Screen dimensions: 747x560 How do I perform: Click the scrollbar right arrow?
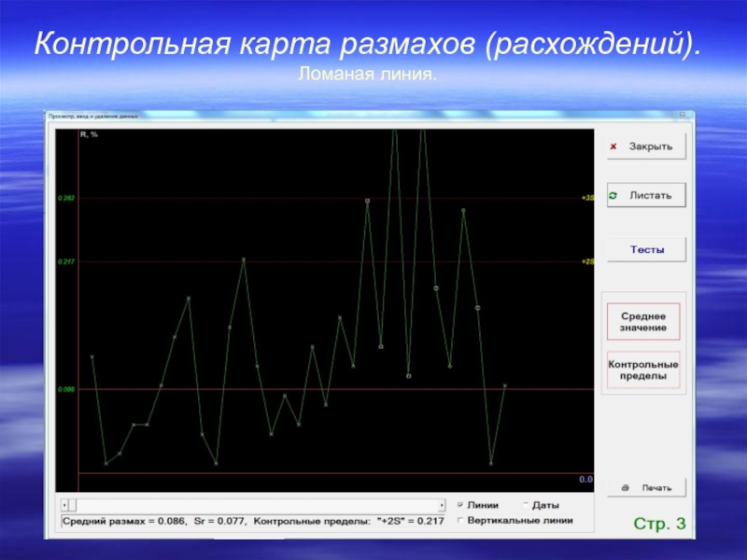coord(442,505)
